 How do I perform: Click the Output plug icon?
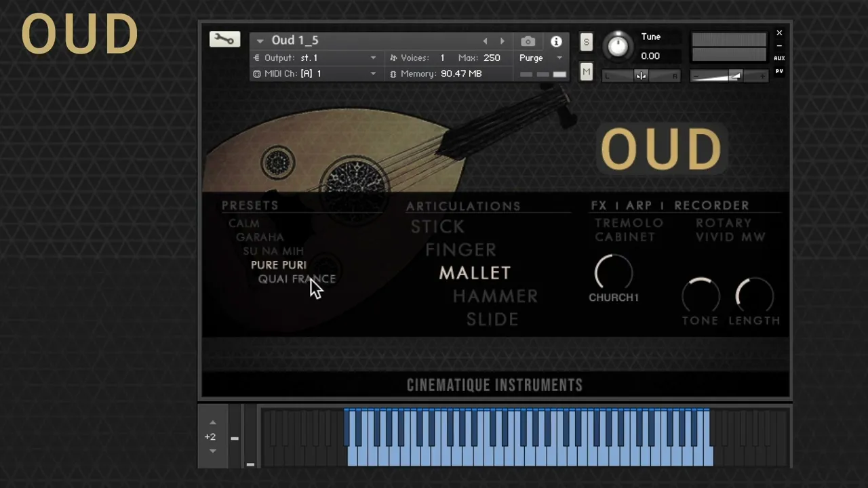(256, 58)
